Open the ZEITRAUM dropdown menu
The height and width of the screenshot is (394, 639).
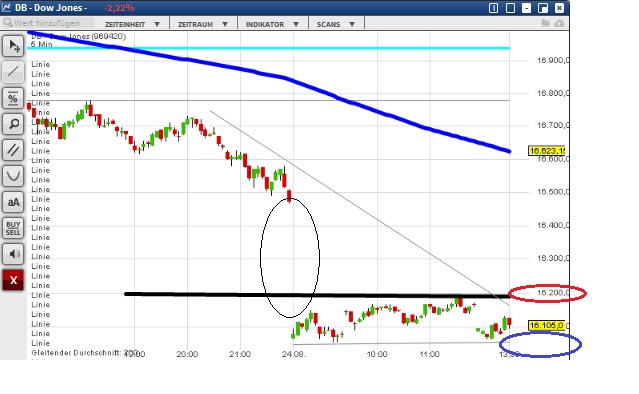203,24
